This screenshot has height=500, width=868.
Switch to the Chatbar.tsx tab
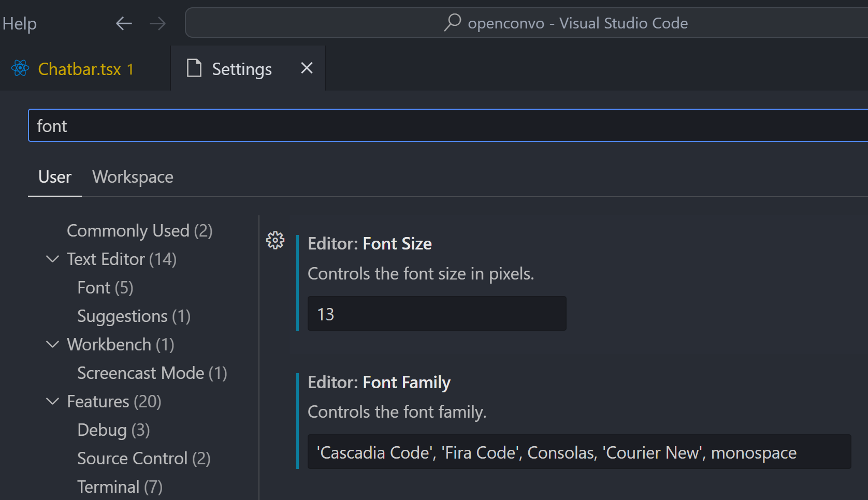pos(85,68)
